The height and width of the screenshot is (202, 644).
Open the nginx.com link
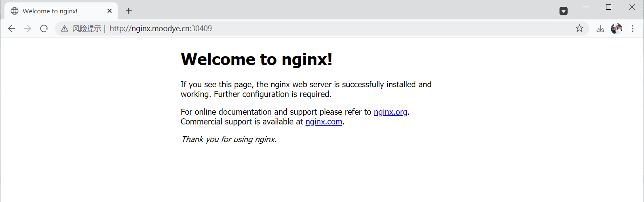pos(324,122)
